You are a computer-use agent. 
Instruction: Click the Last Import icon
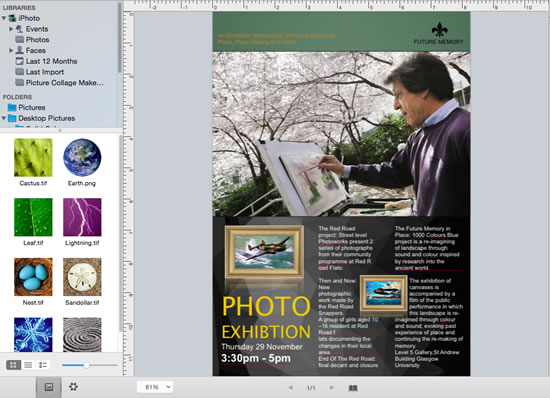point(20,72)
